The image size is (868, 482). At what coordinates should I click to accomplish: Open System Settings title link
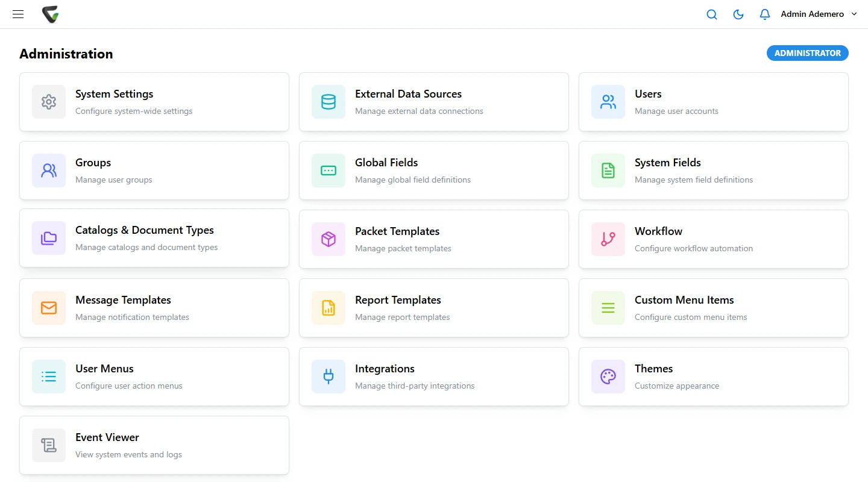(x=114, y=94)
